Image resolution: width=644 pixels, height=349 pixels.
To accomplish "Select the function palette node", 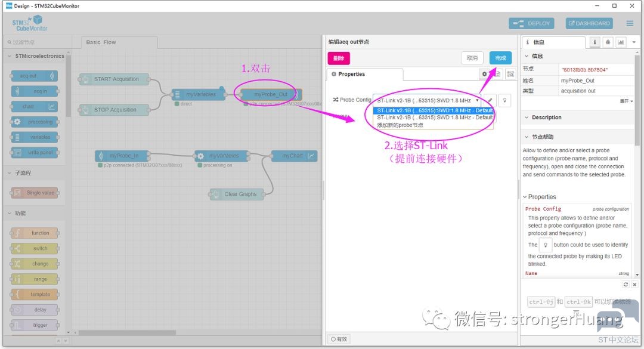I will tap(35, 233).
